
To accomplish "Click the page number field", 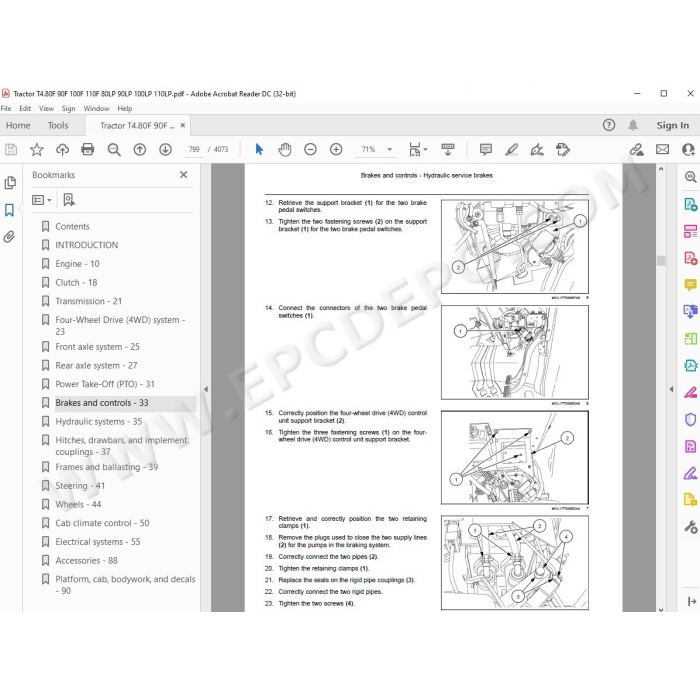I will [194, 150].
